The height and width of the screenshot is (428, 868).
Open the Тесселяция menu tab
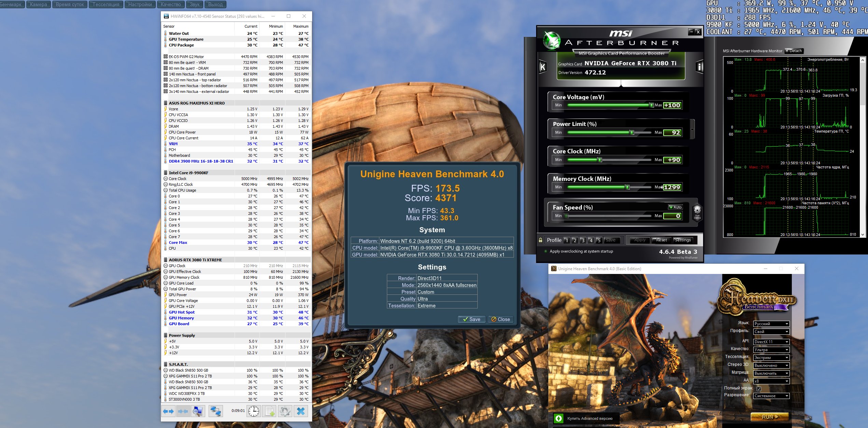click(x=106, y=4)
